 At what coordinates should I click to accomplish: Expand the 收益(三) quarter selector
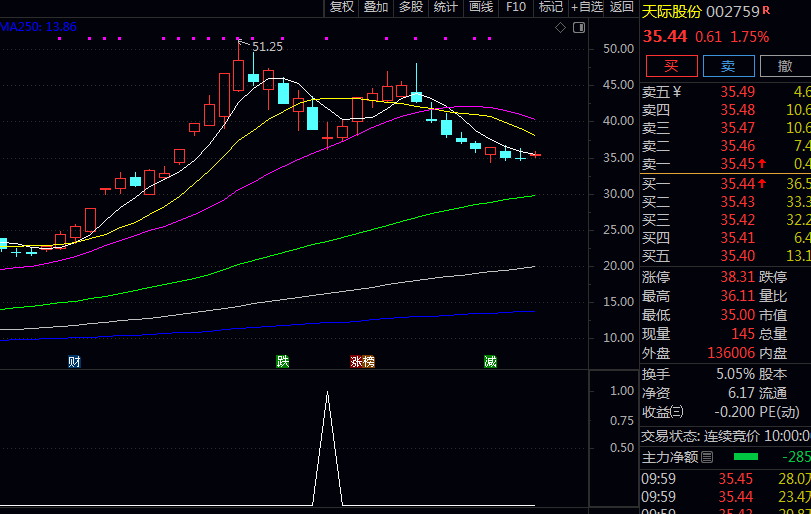coord(677,411)
